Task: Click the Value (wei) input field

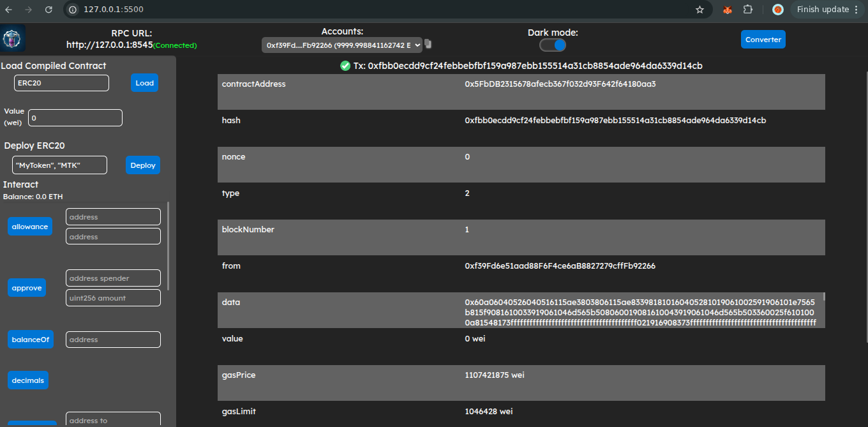Action: tap(75, 117)
